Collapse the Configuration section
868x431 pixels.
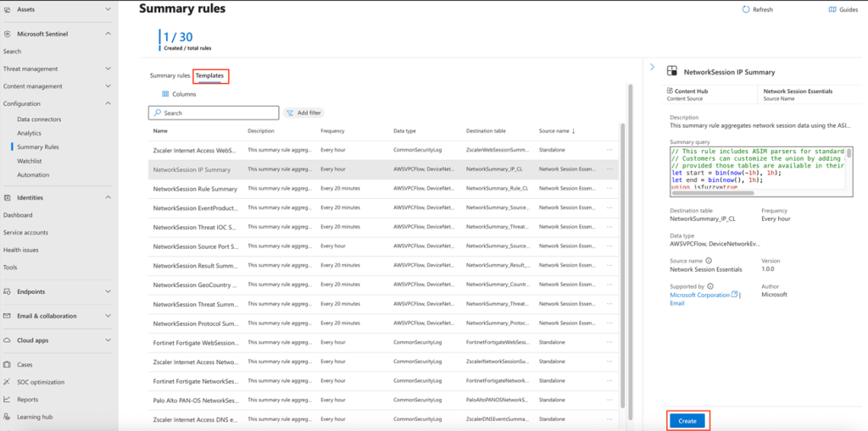(108, 103)
